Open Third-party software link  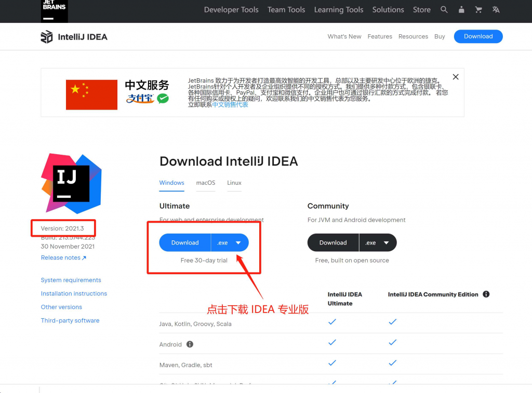(70, 320)
